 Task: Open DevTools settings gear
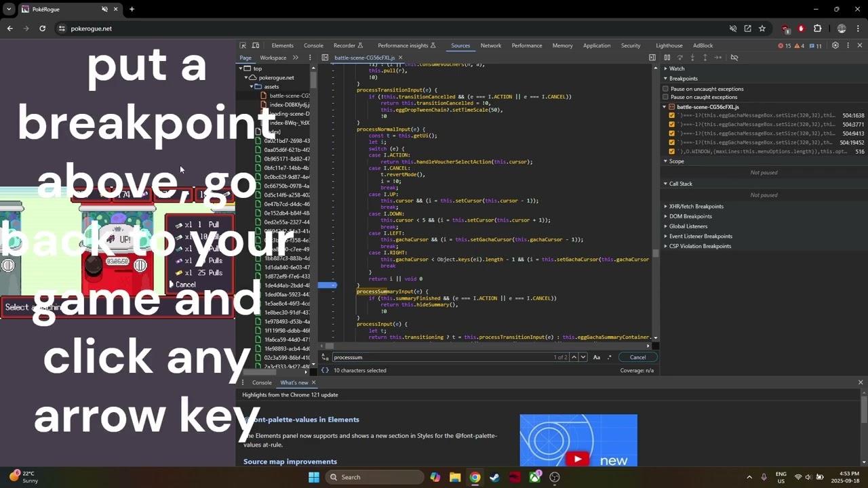[835, 45]
